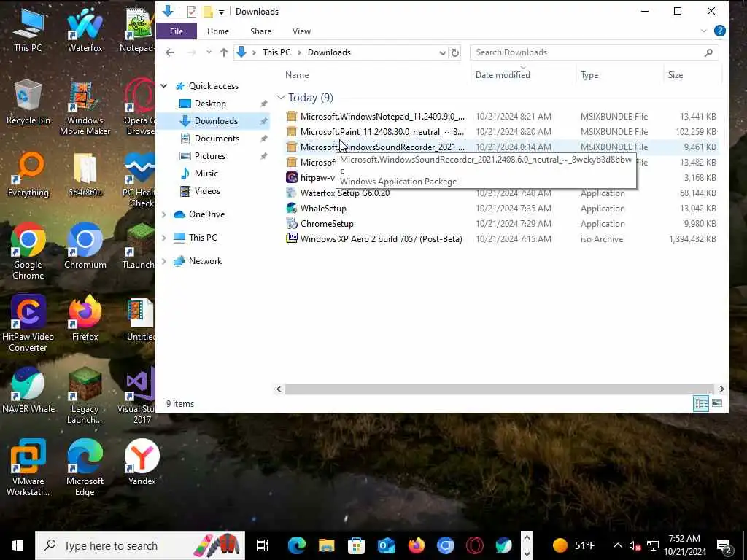
Task: Select the Firefox desktop shortcut
Action: (x=85, y=319)
